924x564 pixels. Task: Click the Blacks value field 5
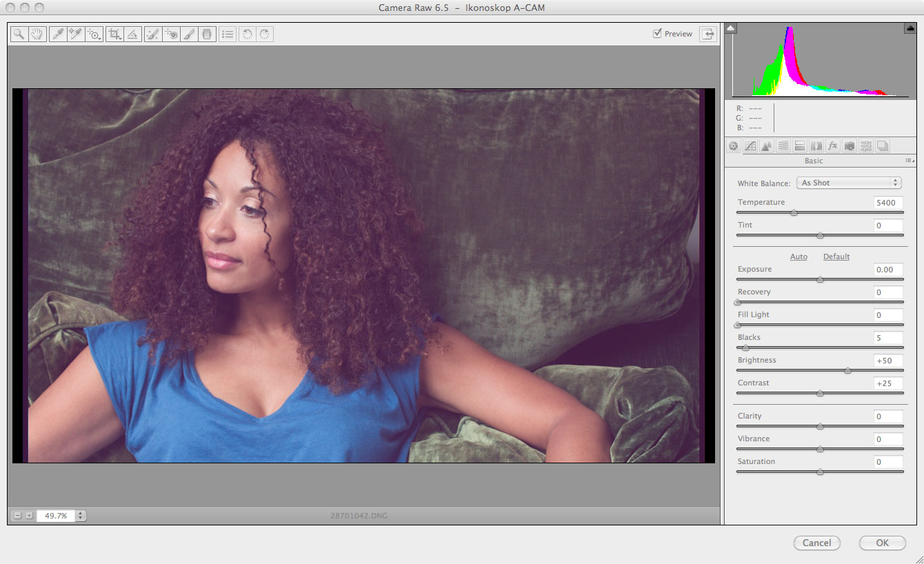click(x=887, y=338)
